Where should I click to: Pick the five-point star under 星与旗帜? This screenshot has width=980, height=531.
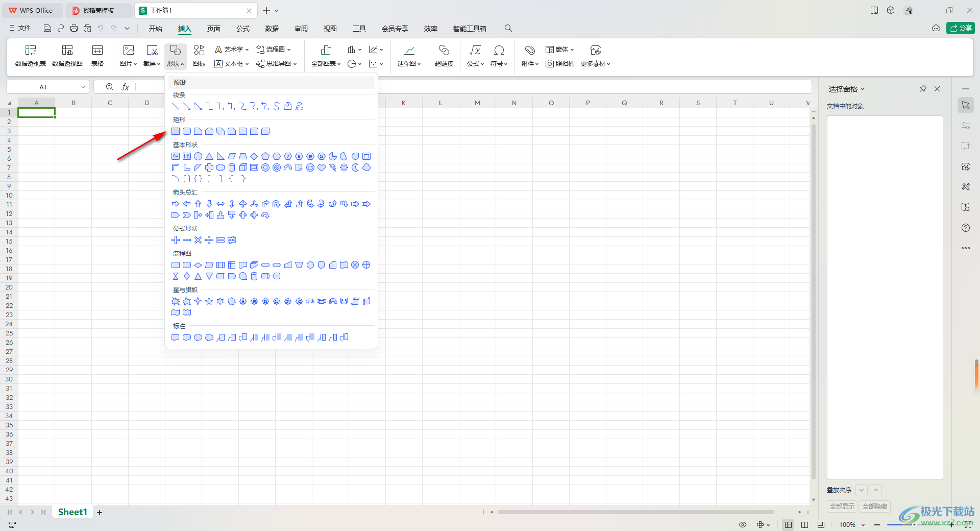(209, 301)
